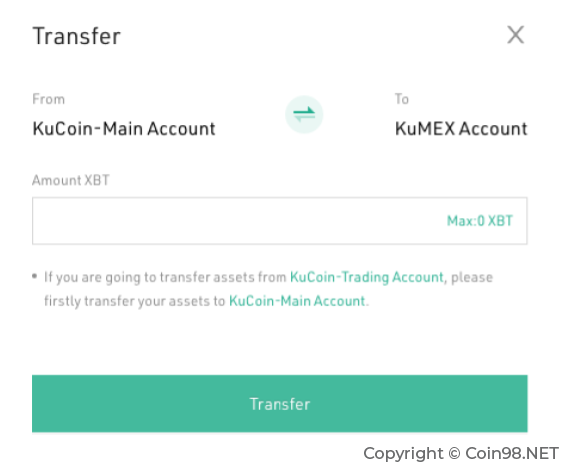Click the word "please" in the note
574x469 pixels.
tap(472, 278)
